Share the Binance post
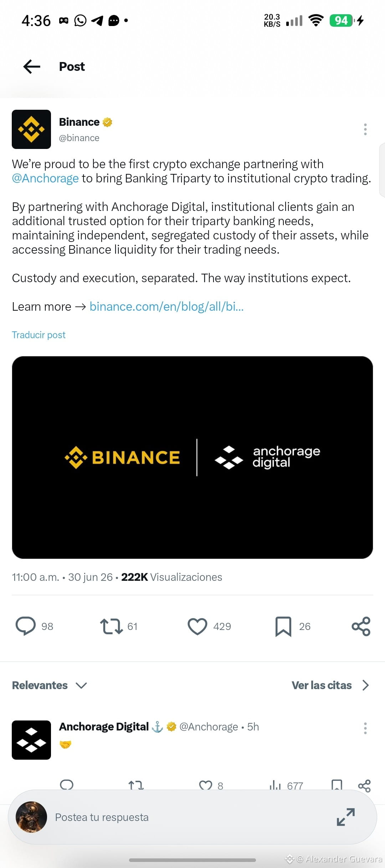This screenshot has height=868, width=385. [361, 626]
